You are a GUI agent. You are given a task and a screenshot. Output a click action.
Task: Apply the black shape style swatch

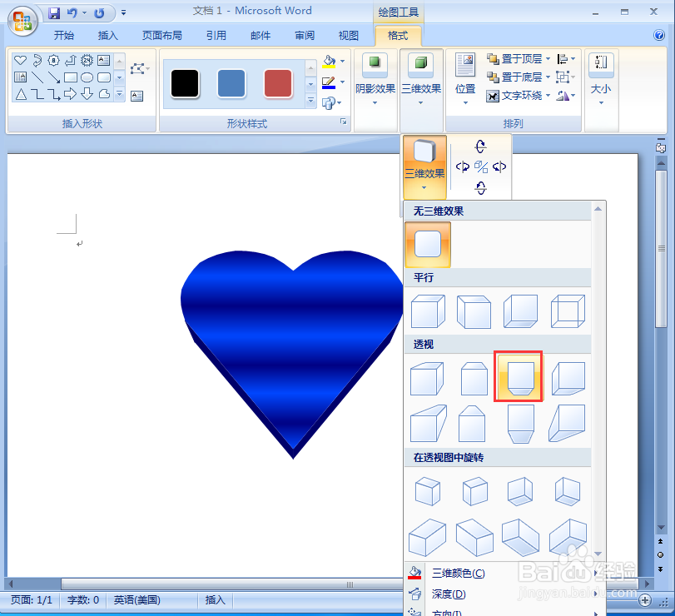(185, 83)
